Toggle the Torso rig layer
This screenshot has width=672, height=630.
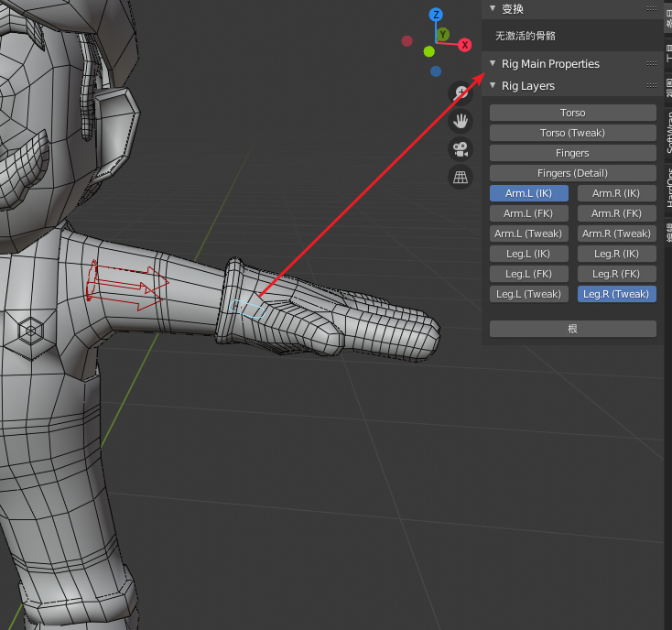572,113
